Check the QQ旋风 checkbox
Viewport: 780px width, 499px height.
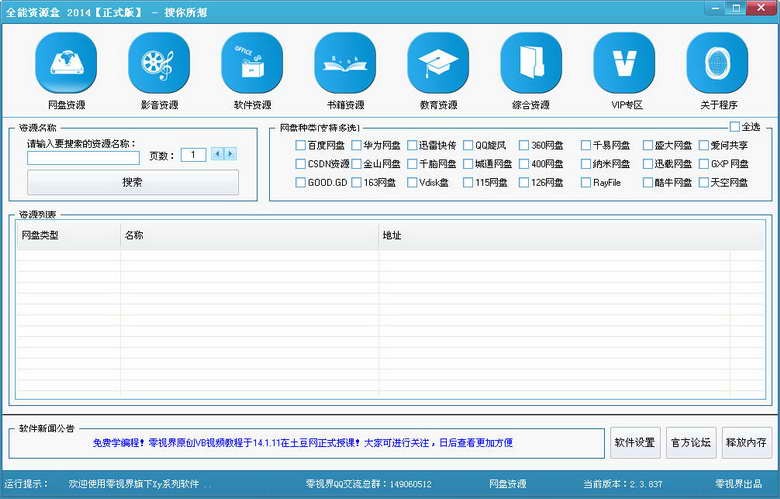(x=468, y=145)
